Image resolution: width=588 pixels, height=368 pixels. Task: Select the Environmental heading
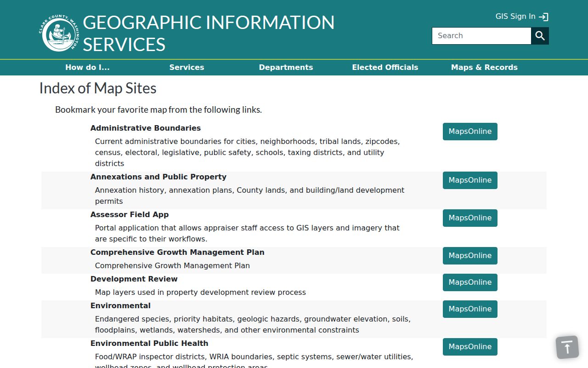click(120, 305)
